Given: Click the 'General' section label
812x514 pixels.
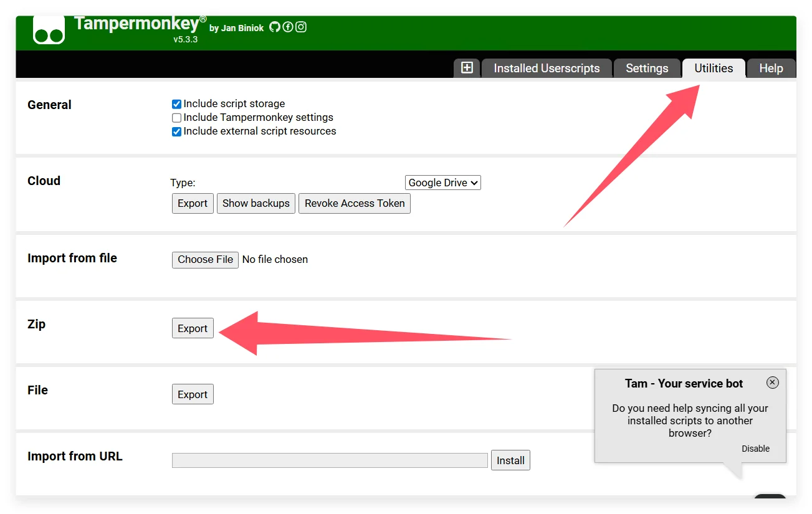Looking at the screenshot, I should pos(49,105).
